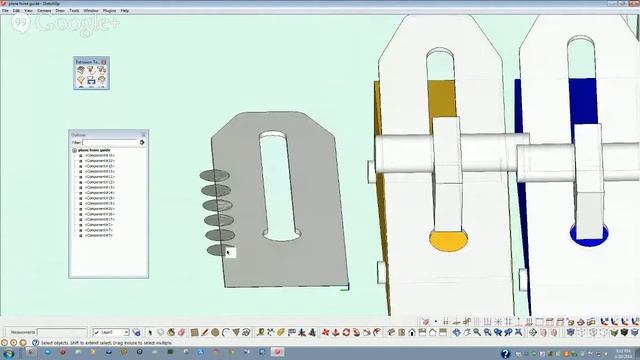Open the Layer Manager icon

click(137, 333)
